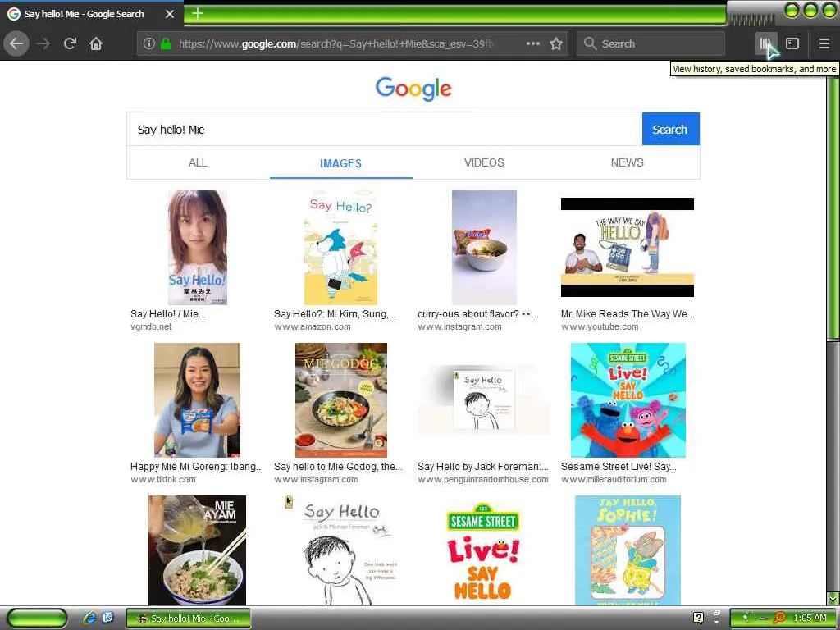
Task: Open the NEWS tab
Action: (628, 162)
